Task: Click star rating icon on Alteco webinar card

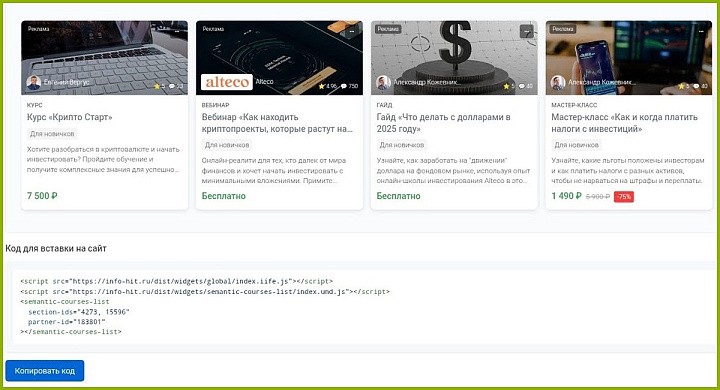Action: click(x=322, y=86)
